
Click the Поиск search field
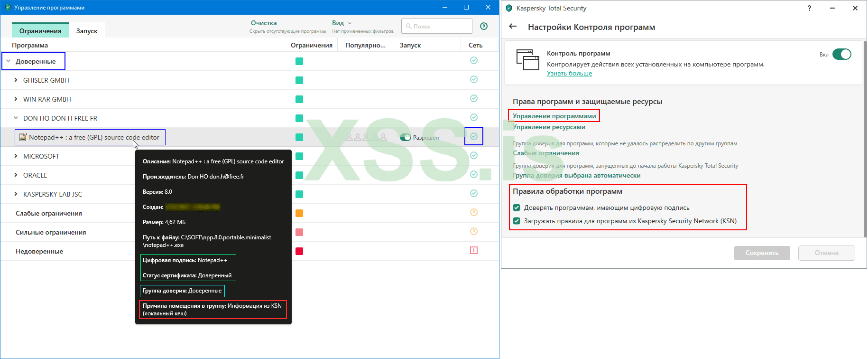click(x=437, y=26)
